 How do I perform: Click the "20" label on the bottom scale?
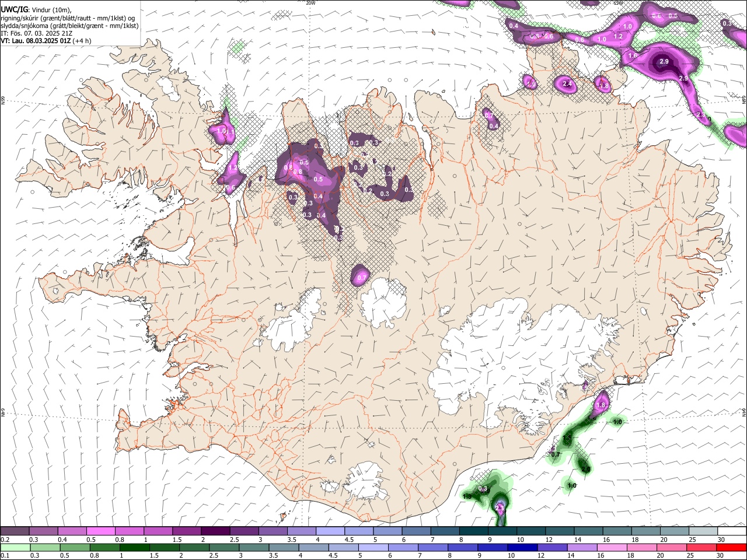661,555
